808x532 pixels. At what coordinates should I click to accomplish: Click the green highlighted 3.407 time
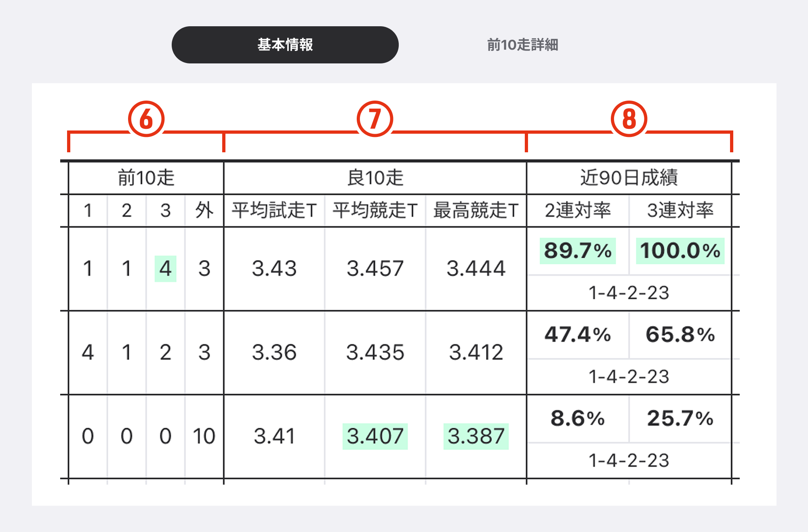(375, 436)
